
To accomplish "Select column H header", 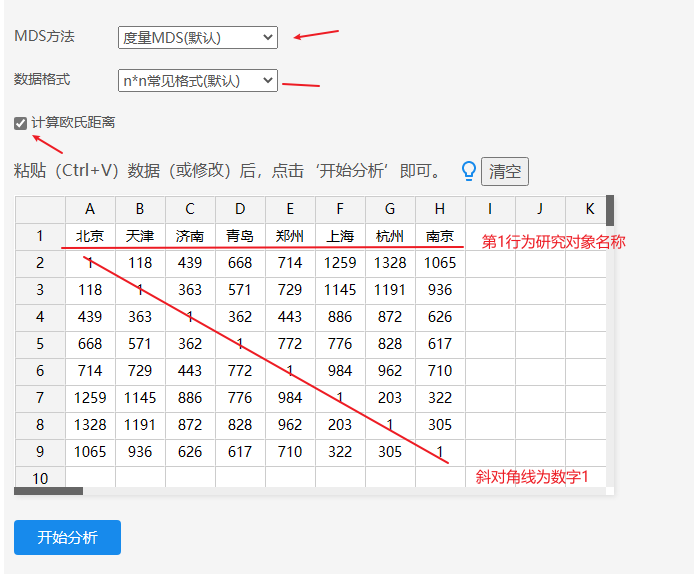I will [x=440, y=209].
